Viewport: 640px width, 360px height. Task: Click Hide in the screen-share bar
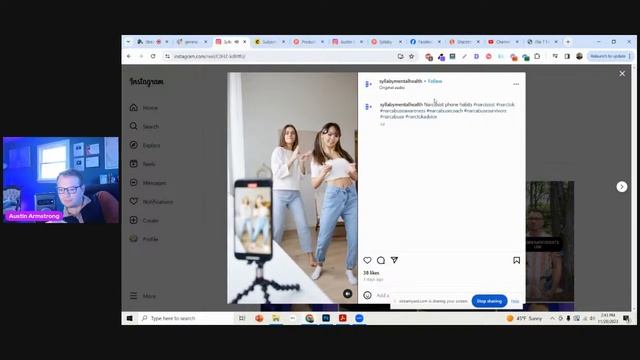point(515,301)
